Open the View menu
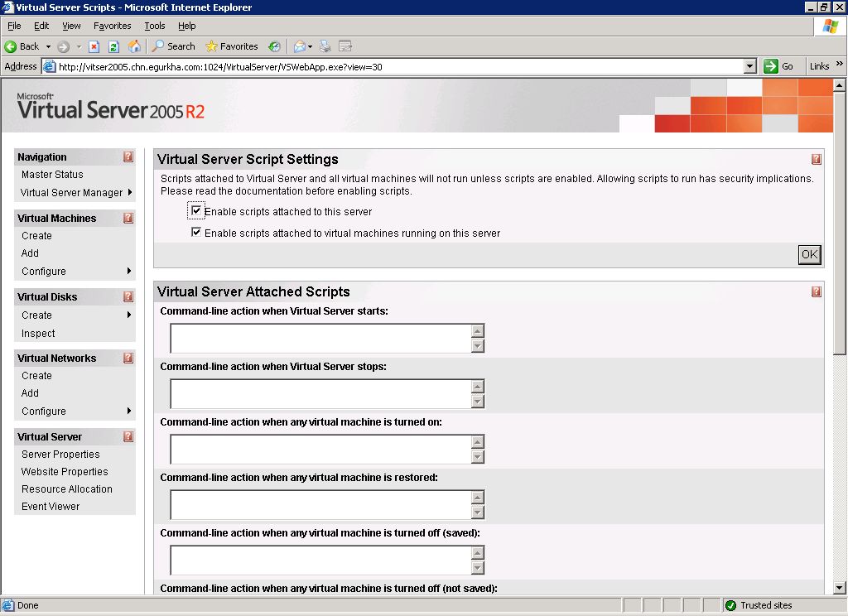The image size is (848, 616). pos(71,26)
